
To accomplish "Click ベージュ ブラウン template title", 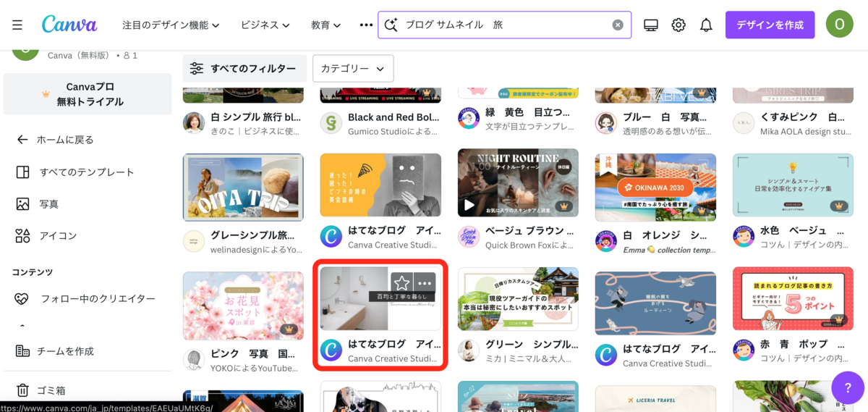I will tap(529, 230).
